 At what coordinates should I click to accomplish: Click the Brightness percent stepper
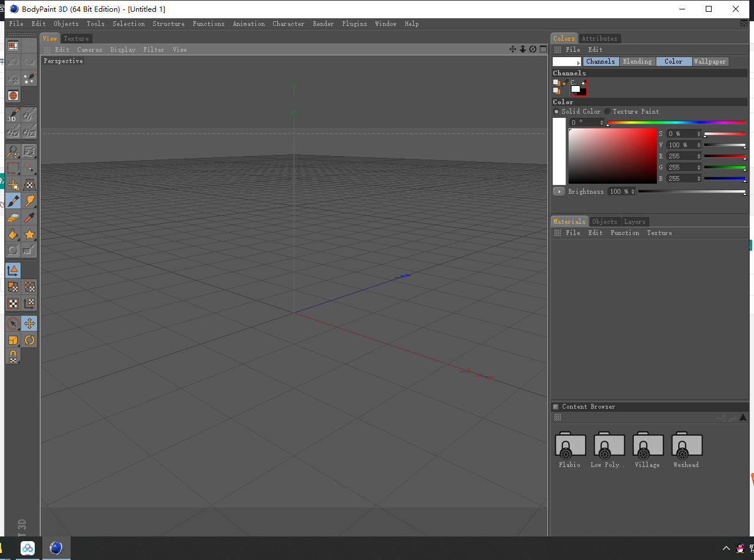coord(633,191)
